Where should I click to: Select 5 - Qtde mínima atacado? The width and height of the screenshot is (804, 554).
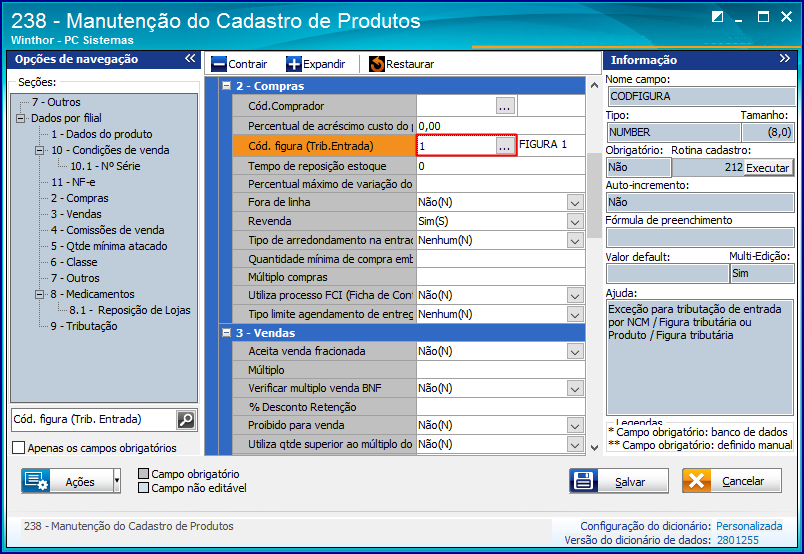click(109, 246)
